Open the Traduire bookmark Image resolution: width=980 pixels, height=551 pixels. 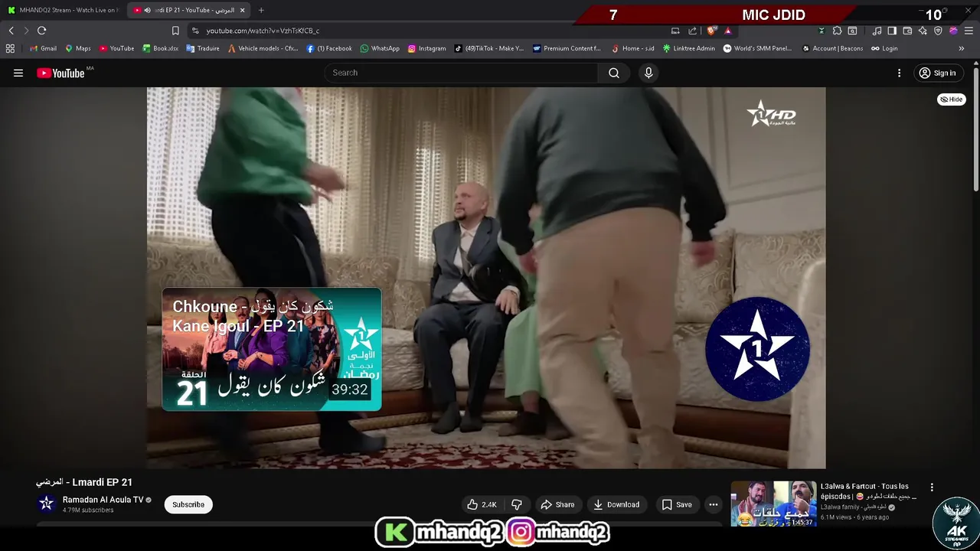203,48
